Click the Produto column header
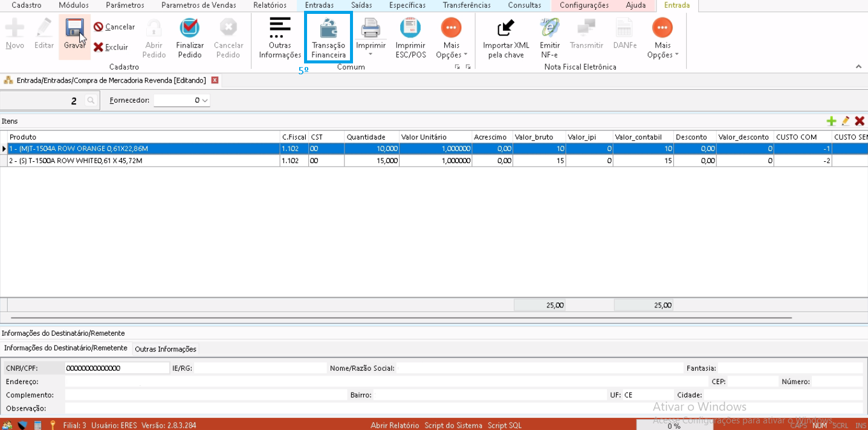 [x=144, y=137]
